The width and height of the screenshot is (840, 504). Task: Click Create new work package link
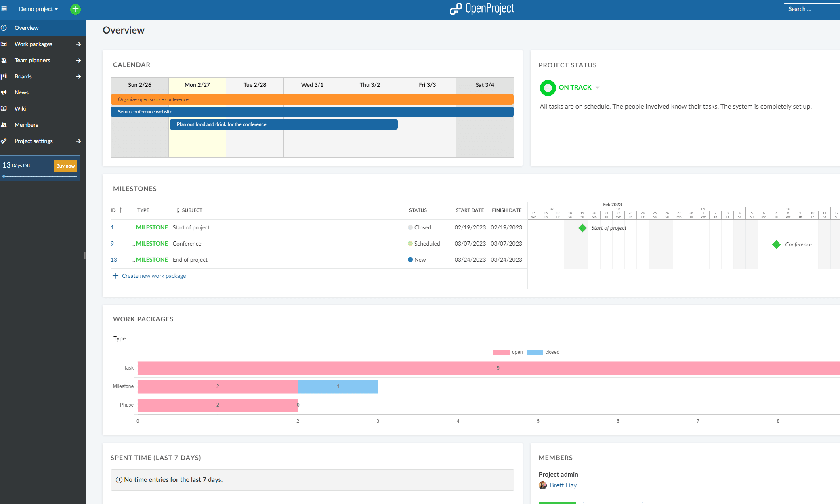coord(154,276)
